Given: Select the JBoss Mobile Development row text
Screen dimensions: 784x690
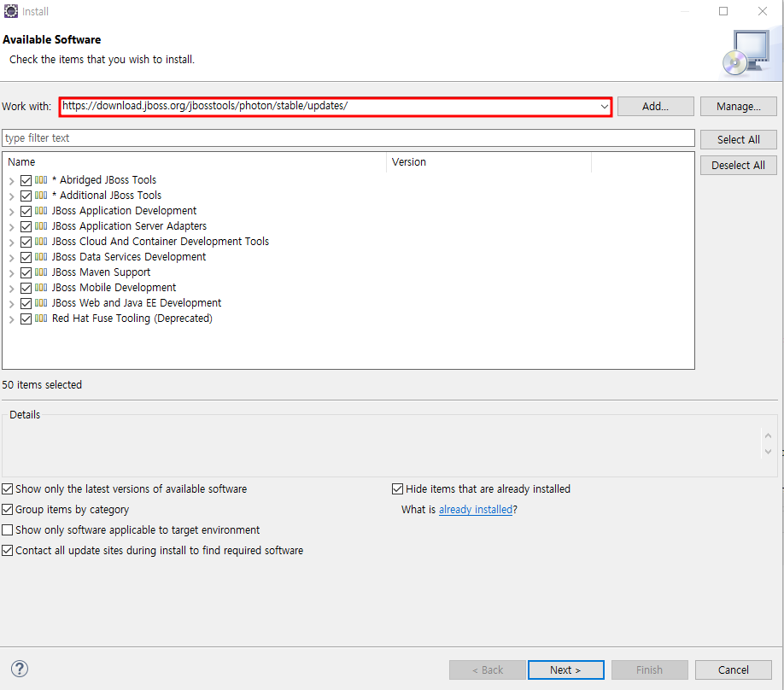Looking at the screenshot, I should tap(114, 288).
